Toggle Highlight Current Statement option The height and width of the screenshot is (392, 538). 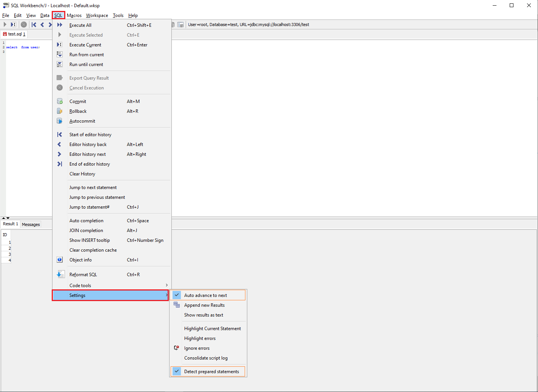coord(208,328)
